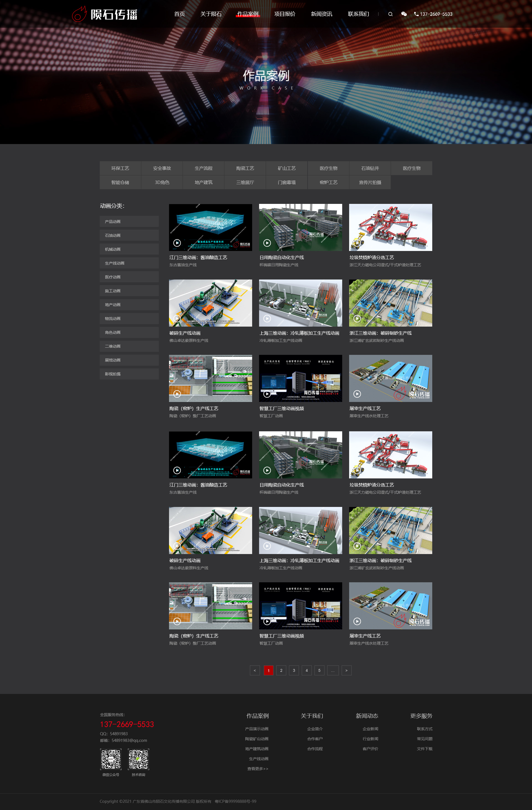Click play icon on first 屠宰生产线工艺 thumbnail
This screenshot has width=532, height=810.
tap(357, 394)
